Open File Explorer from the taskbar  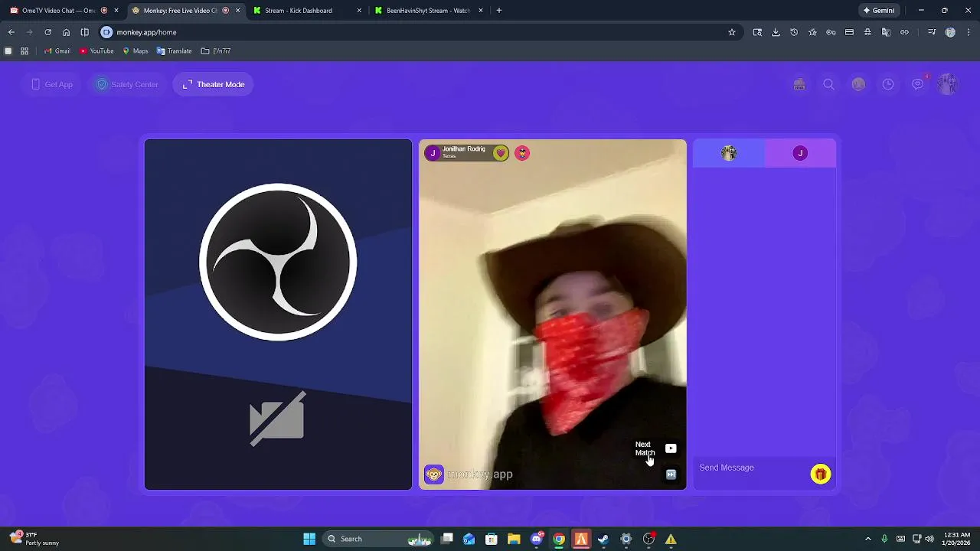(x=514, y=539)
